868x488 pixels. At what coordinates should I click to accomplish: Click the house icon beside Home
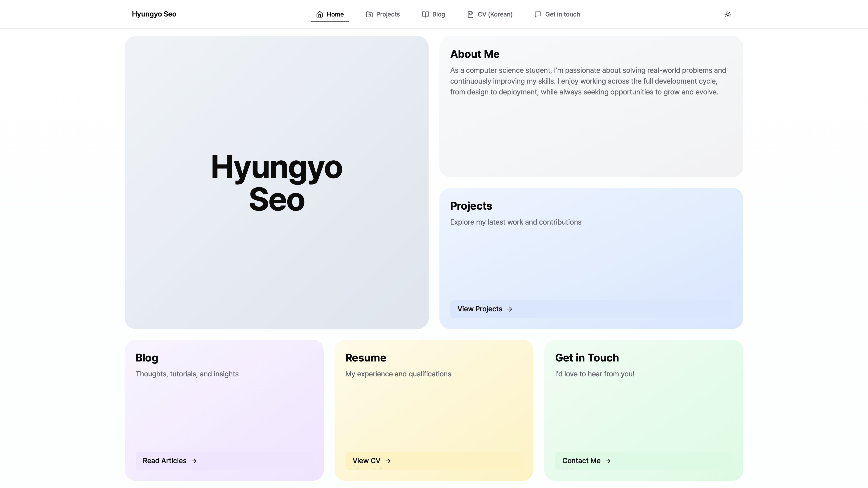tap(319, 14)
